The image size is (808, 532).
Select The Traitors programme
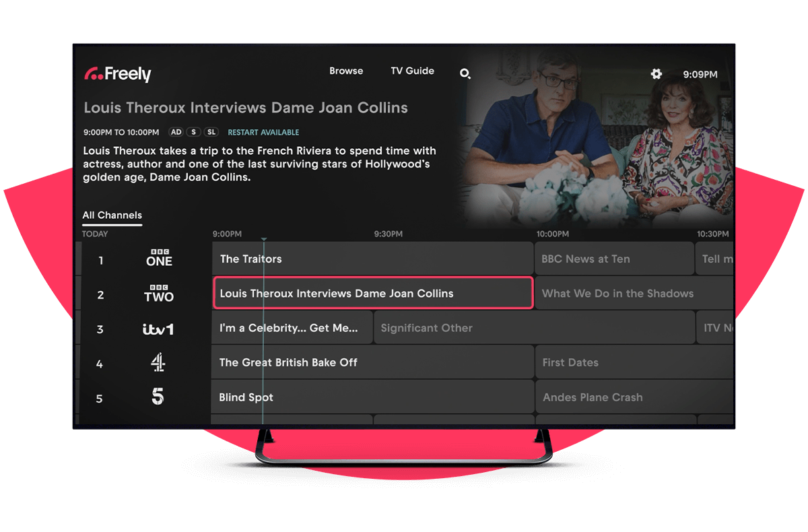click(372, 259)
